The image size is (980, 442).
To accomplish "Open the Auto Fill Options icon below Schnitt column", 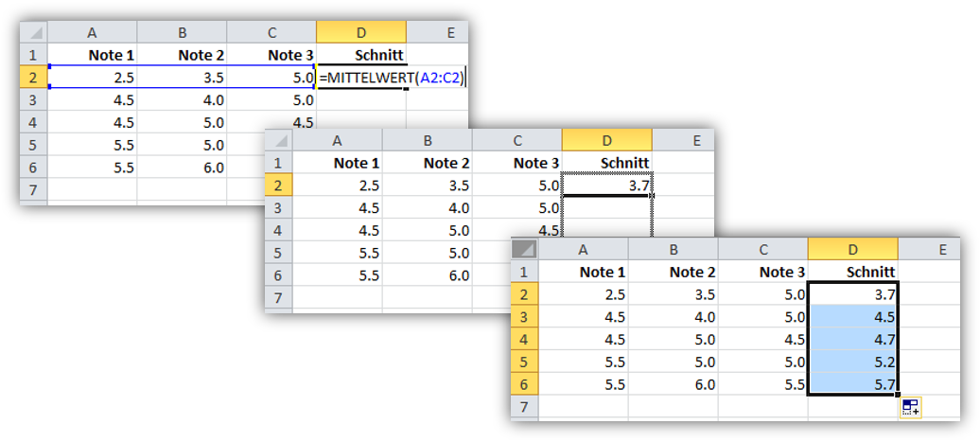I will pyautogui.click(x=911, y=408).
